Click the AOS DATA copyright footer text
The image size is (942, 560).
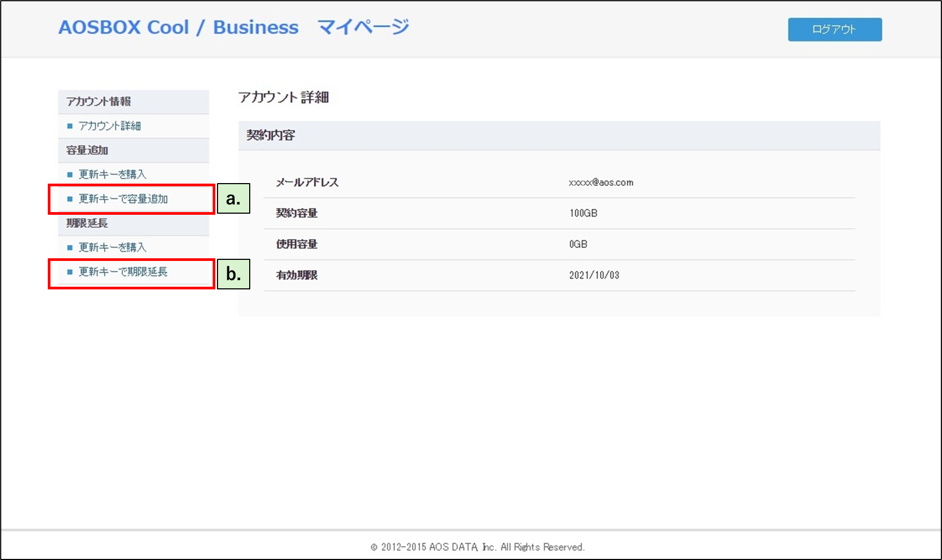click(477, 547)
